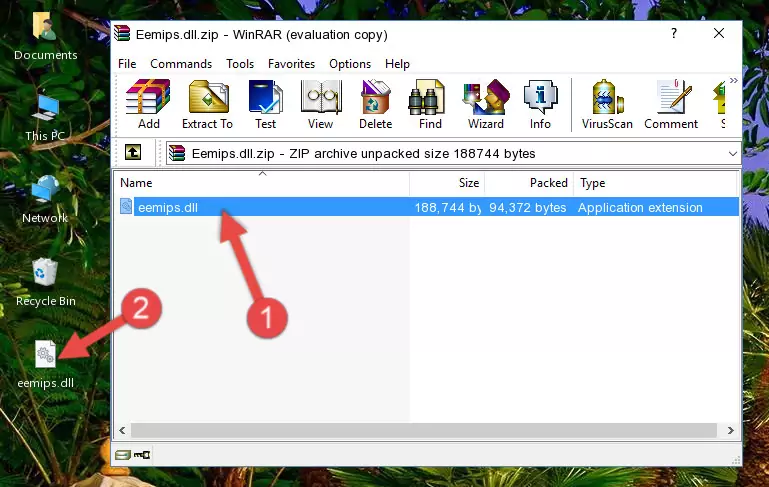This screenshot has width=769, height=487.
Task: Show archive Info
Action: (540, 104)
